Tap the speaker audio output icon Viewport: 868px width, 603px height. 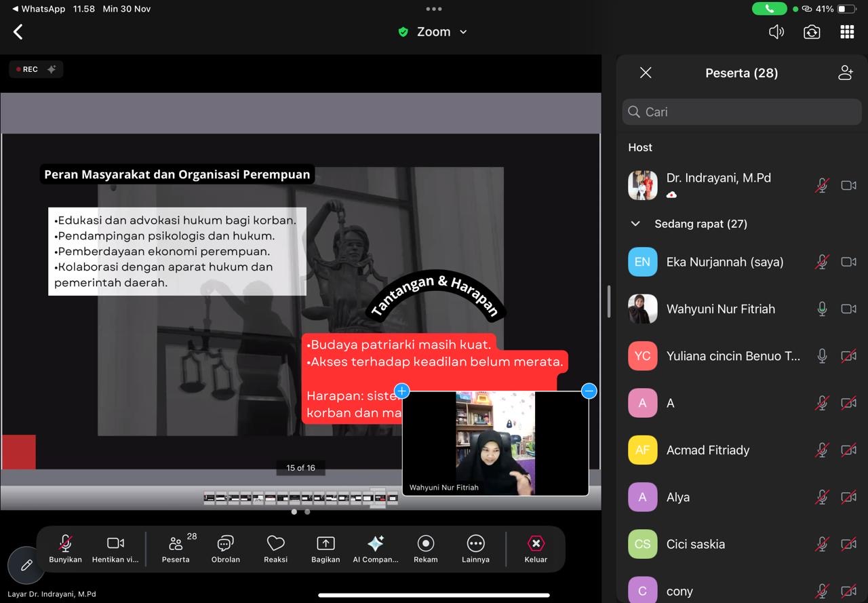(x=776, y=32)
